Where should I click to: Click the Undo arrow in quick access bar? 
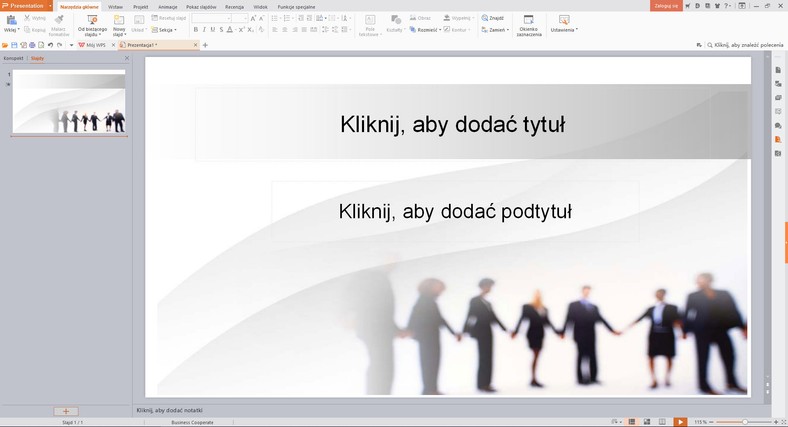pos(49,45)
